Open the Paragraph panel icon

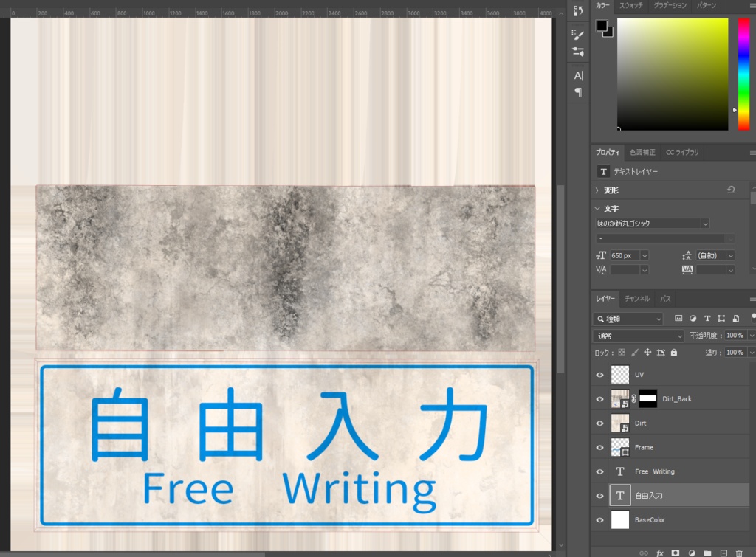(578, 92)
